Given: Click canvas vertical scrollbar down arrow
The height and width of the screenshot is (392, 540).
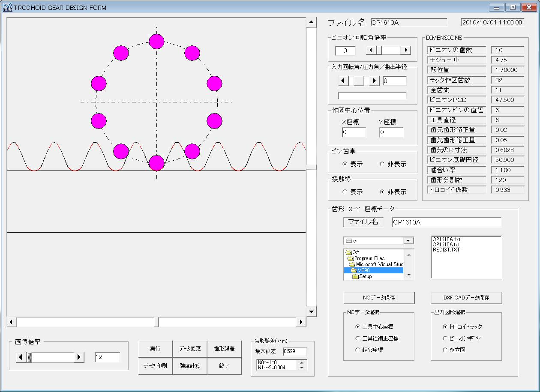Looking at the screenshot, I should pyautogui.click(x=312, y=312).
